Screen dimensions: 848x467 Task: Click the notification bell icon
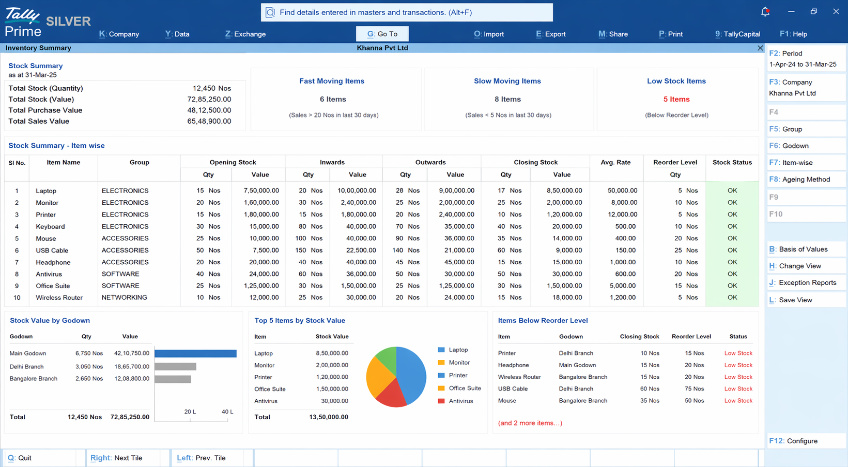click(x=765, y=11)
